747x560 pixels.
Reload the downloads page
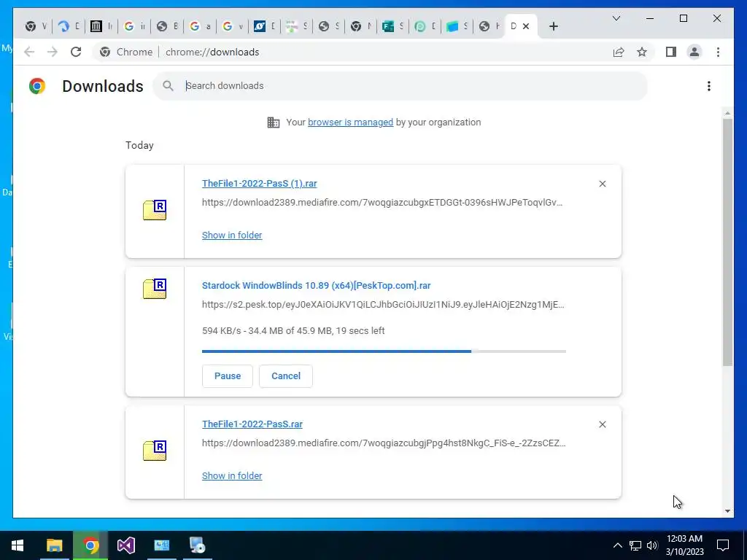click(x=76, y=52)
